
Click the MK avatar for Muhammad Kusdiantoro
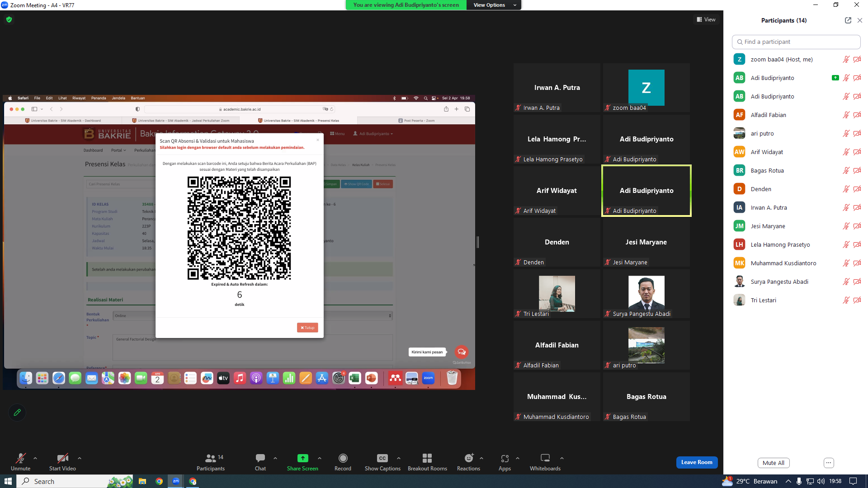click(x=739, y=263)
